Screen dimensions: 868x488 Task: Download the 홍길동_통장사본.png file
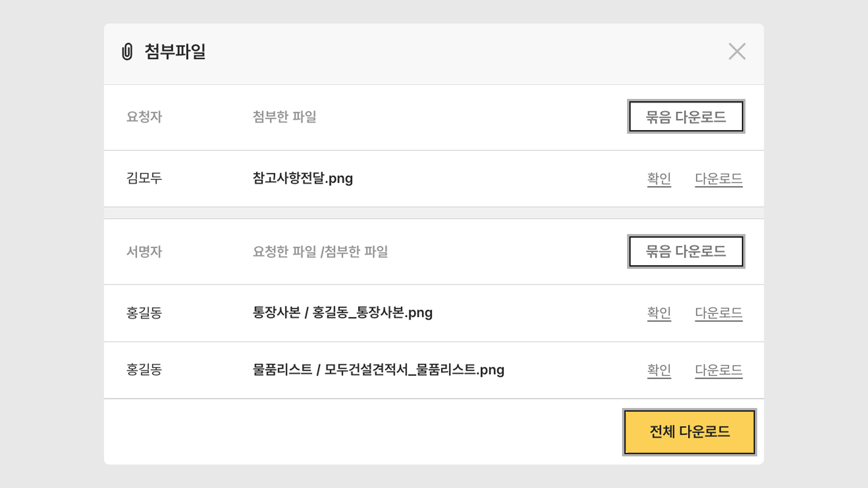[x=718, y=313]
